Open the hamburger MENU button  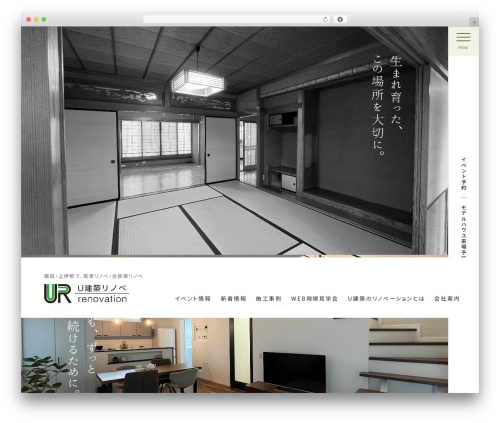click(x=463, y=41)
